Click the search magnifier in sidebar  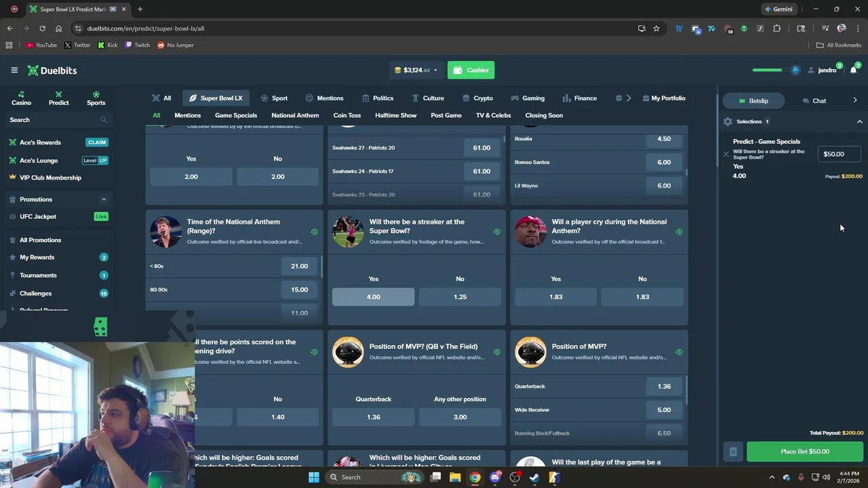pyautogui.click(x=104, y=120)
